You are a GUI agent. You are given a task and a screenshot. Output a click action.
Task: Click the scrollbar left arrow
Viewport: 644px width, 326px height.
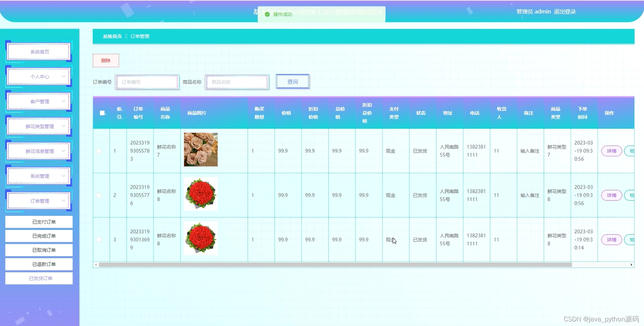tap(96, 265)
